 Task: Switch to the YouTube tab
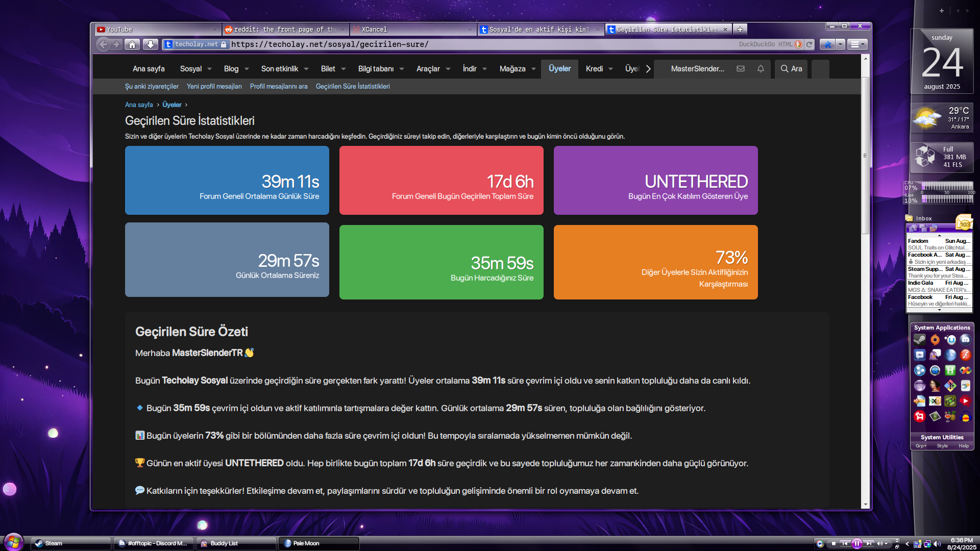(x=158, y=30)
